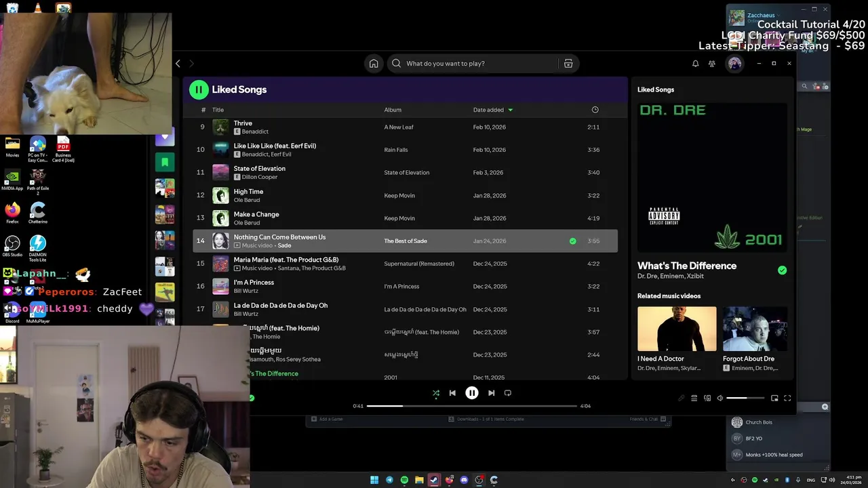Select the song High Time
This screenshot has width=868, height=488.
click(405, 195)
